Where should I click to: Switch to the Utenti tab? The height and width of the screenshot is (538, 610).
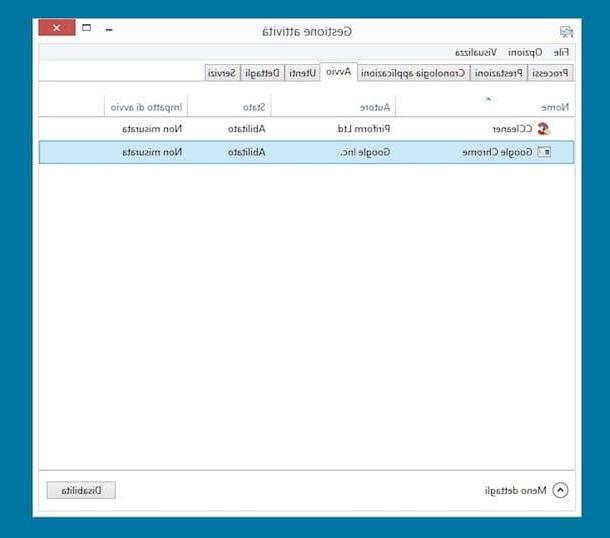click(x=302, y=73)
